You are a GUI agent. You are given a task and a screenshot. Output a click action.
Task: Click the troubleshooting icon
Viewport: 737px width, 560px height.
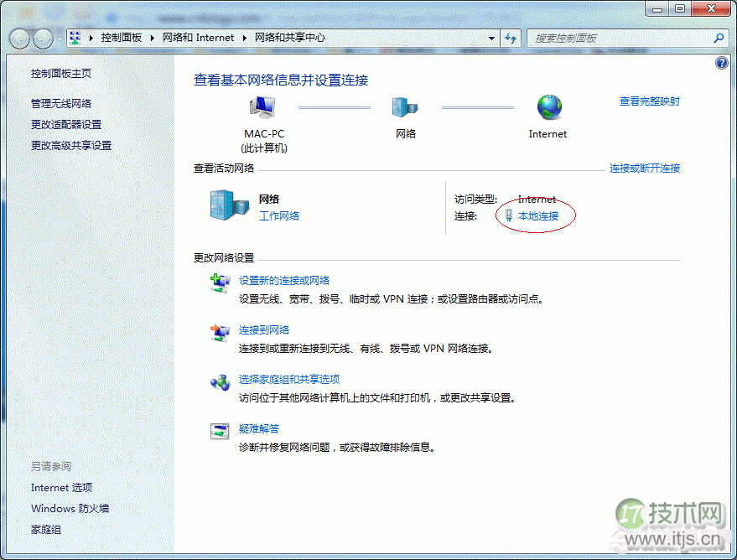pos(220,432)
